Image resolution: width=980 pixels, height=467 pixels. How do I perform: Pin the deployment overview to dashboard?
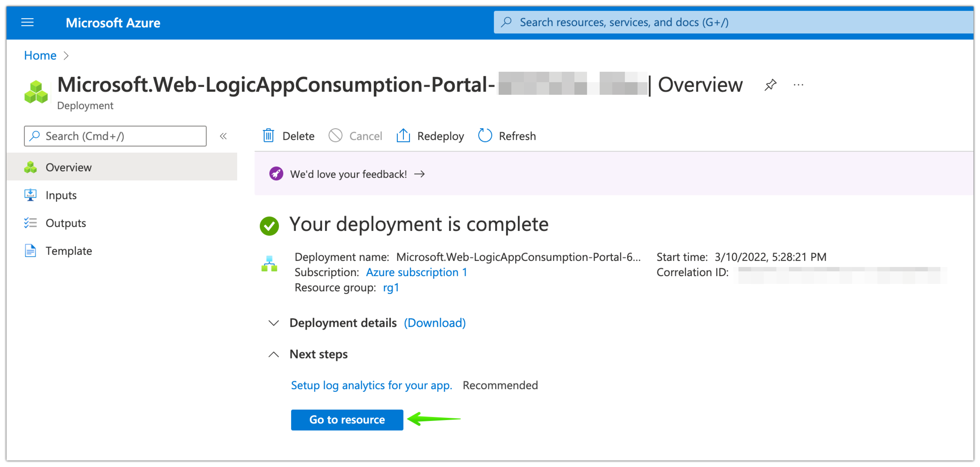(770, 85)
